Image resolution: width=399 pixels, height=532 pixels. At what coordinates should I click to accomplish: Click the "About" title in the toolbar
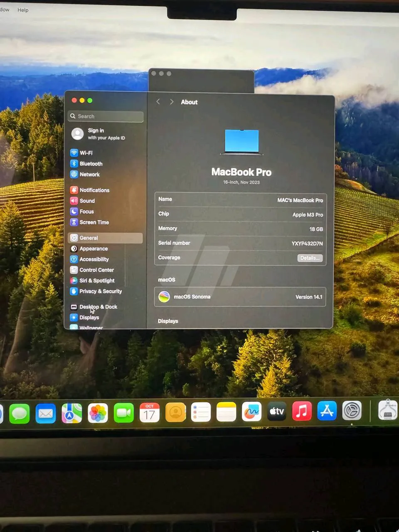[189, 102]
